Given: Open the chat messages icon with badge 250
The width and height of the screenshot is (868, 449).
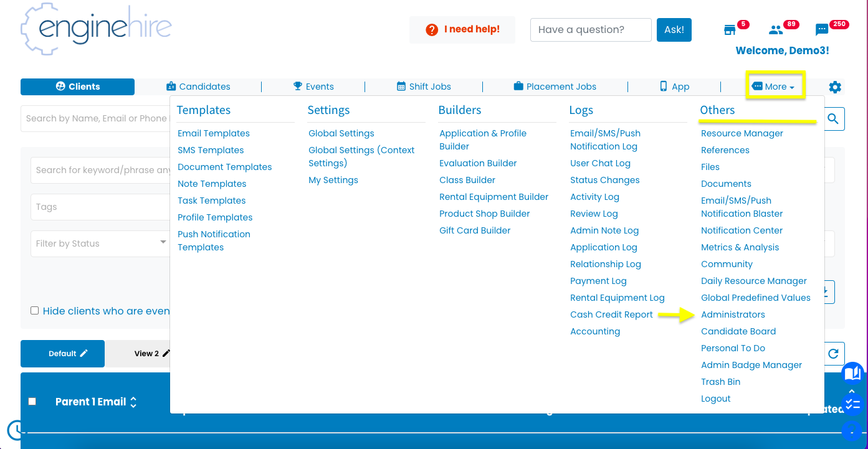Looking at the screenshot, I should point(822,30).
